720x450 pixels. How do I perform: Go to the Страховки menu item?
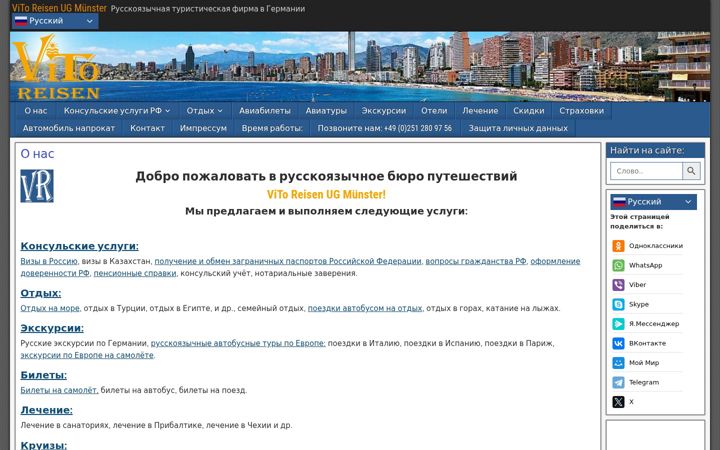581,111
